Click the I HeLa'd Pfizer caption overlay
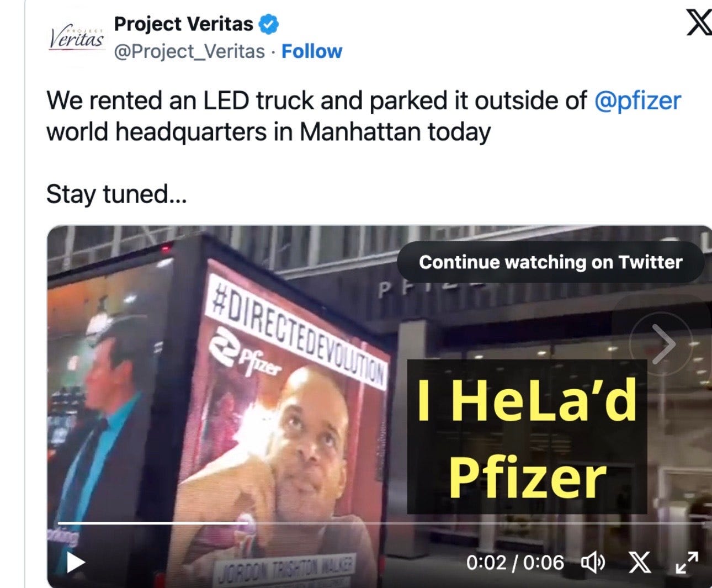Screen dimensions: 712x588 point(527,437)
